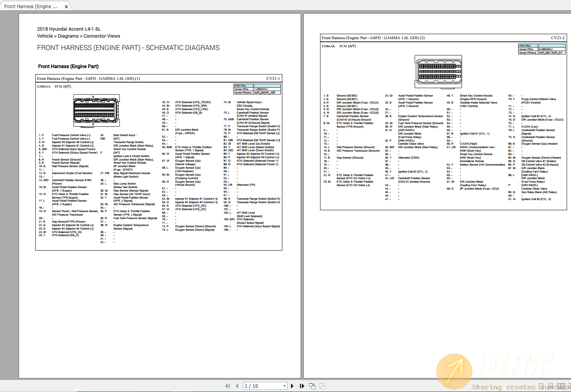Click the E300-AA connector pinout image

[x=97, y=111]
